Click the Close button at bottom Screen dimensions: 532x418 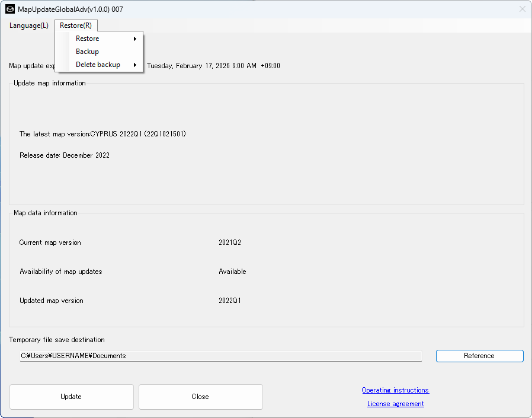[x=200, y=397]
